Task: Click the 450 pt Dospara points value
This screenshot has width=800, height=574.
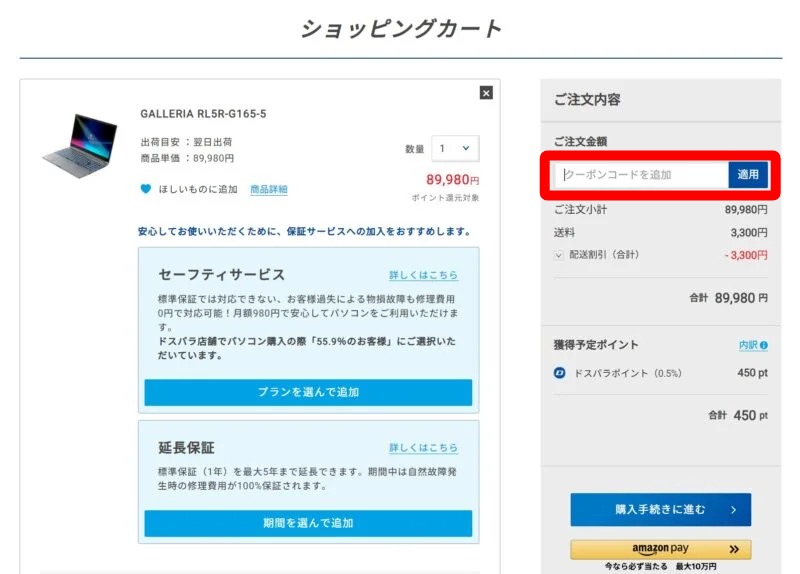Action: coord(753,373)
